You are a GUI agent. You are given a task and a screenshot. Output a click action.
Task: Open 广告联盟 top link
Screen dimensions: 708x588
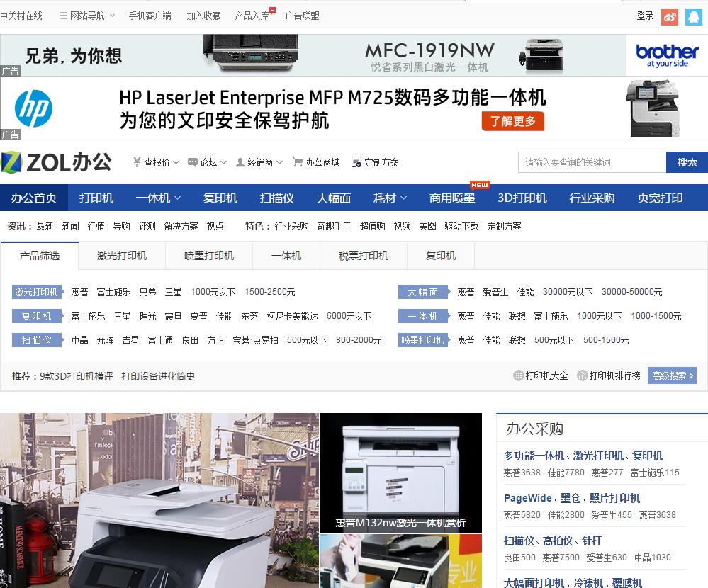tap(302, 16)
